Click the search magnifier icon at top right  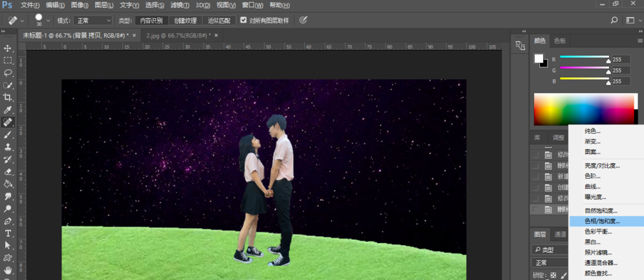point(614,20)
